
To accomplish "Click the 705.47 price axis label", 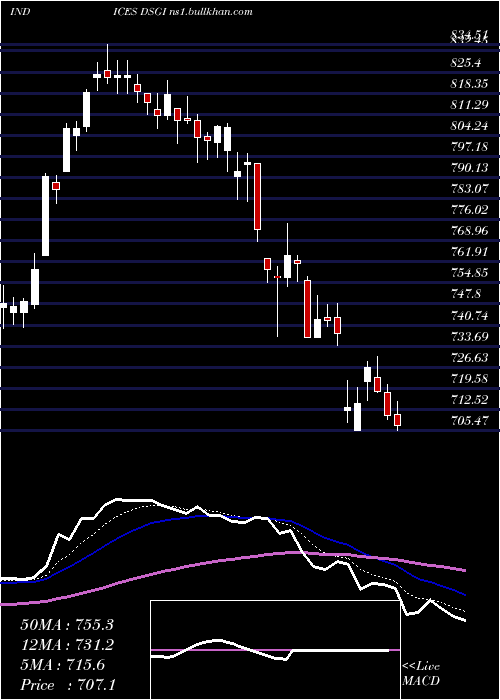I will (469, 421).
